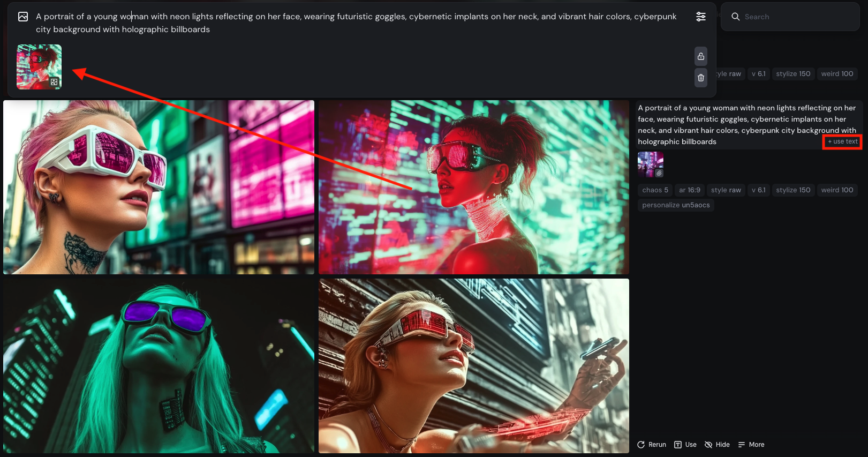
Task: Click the 'v 6.1' tag in lower parameter row
Action: [x=758, y=190]
